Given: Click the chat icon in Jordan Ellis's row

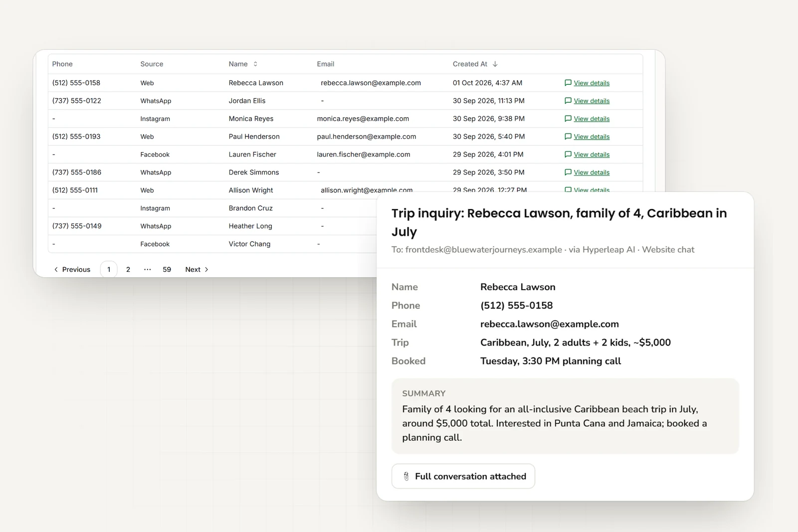Looking at the screenshot, I should 568,101.
